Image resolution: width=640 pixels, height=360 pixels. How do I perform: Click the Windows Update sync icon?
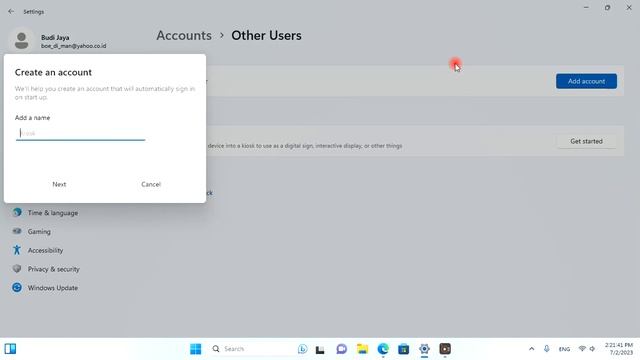tap(17, 287)
